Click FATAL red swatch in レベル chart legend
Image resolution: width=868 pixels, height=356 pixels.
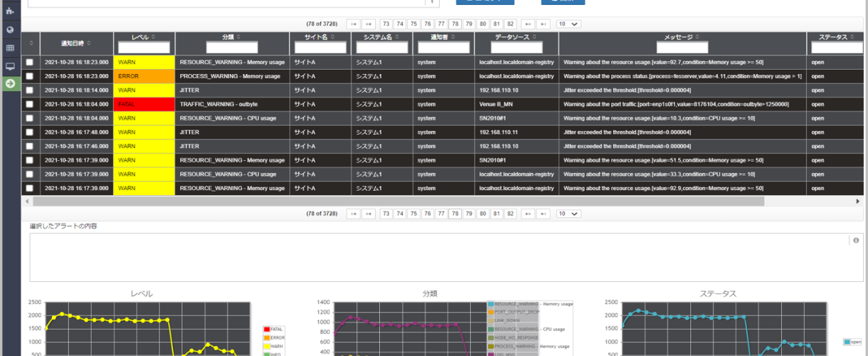267,329
